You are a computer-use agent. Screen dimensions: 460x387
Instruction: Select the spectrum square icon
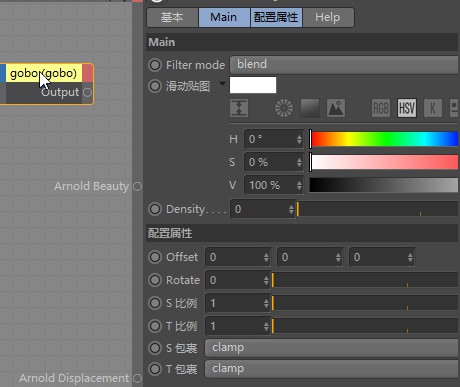coord(310,108)
